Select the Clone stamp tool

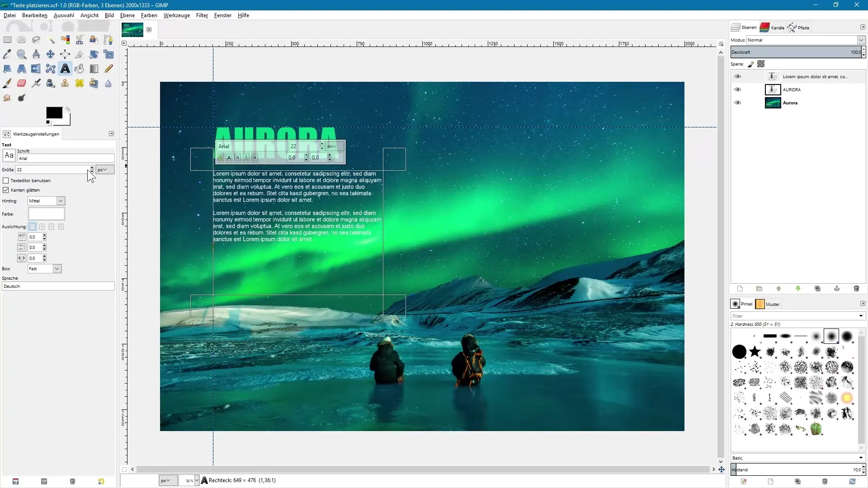click(x=65, y=83)
